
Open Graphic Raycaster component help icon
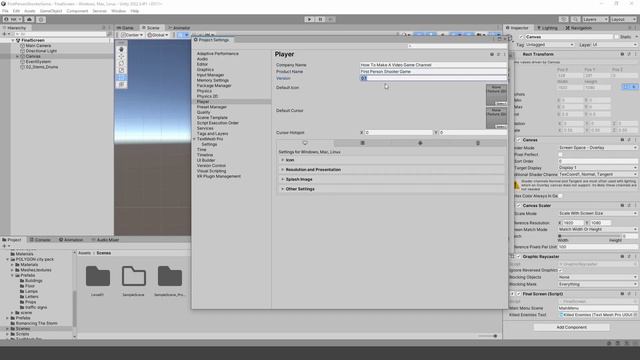(x=622, y=257)
